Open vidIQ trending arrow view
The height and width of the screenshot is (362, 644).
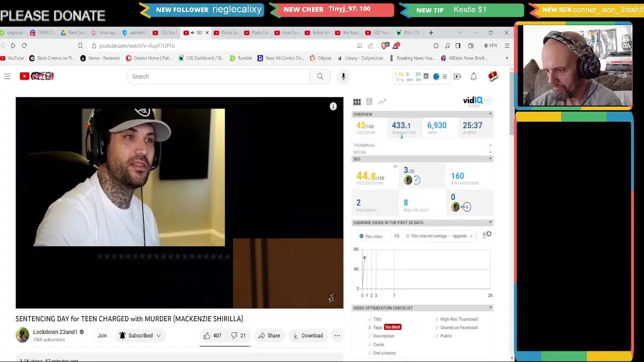[x=382, y=102]
